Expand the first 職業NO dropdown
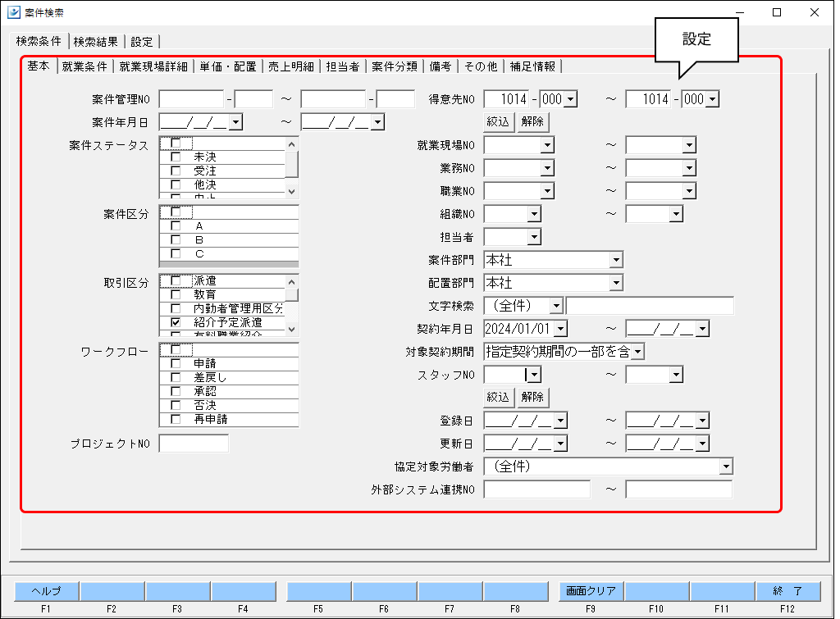Viewport: 840px width, 619px height. click(x=547, y=191)
